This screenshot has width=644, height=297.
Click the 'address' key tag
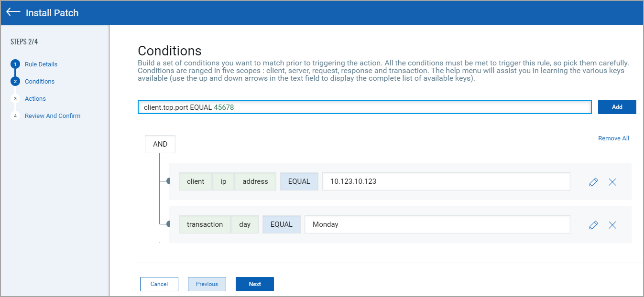coord(255,181)
